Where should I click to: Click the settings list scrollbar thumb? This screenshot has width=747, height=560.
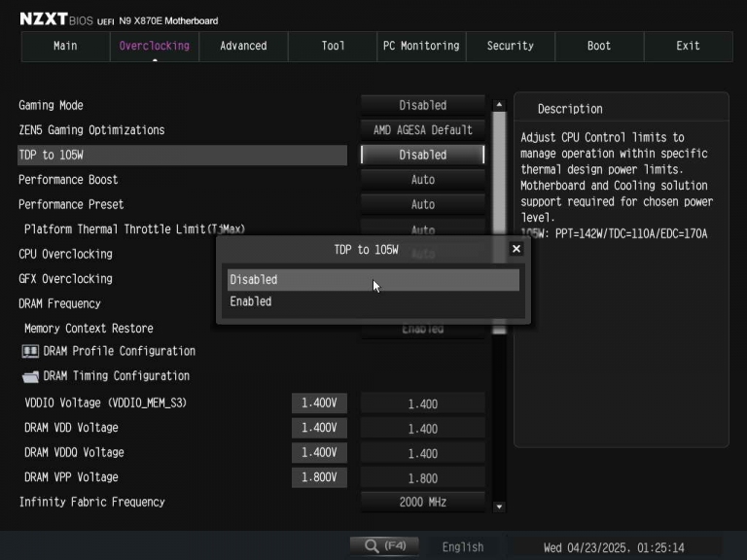(x=499, y=223)
